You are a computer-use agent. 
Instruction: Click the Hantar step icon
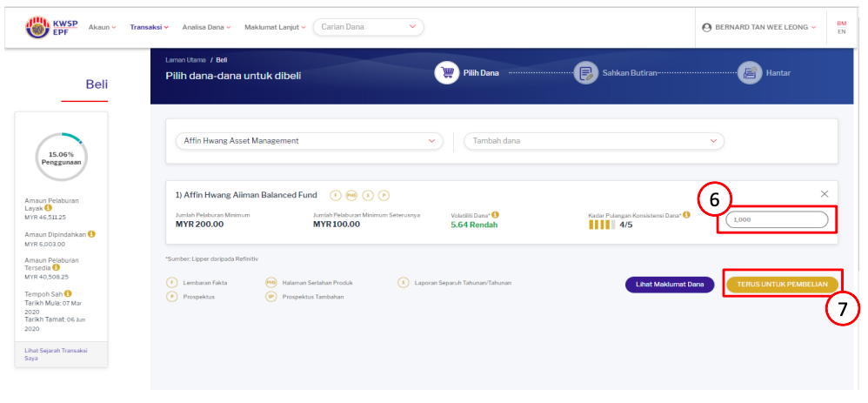[x=750, y=73]
